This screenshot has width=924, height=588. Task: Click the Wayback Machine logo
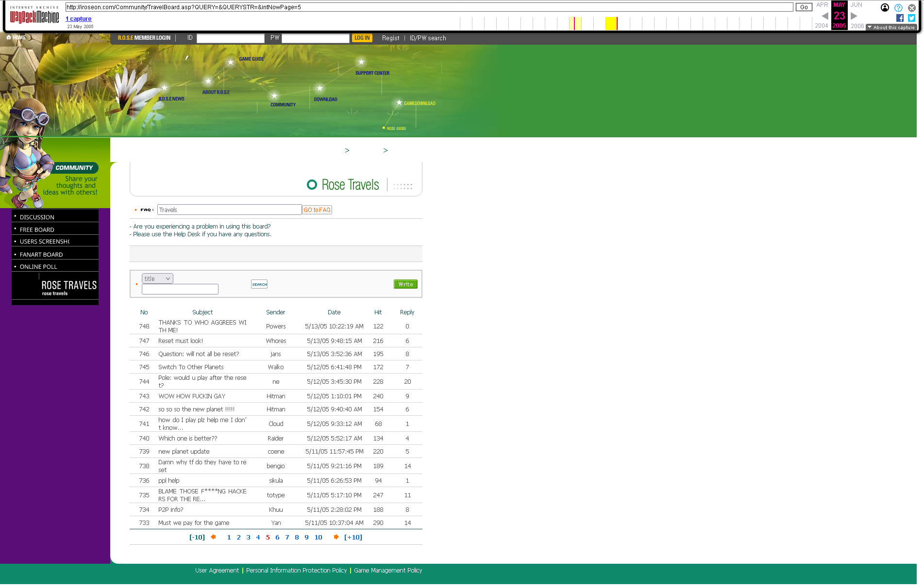tap(34, 15)
